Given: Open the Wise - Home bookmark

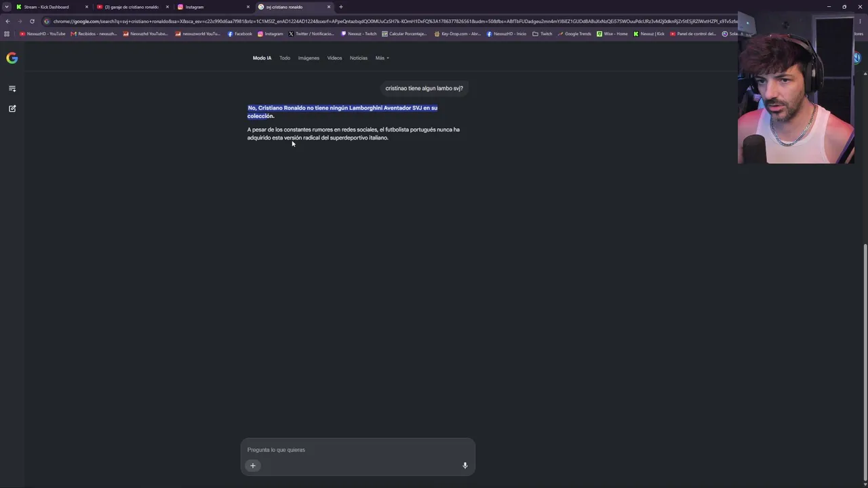Looking at the screenshot, I should coord(612,34).
